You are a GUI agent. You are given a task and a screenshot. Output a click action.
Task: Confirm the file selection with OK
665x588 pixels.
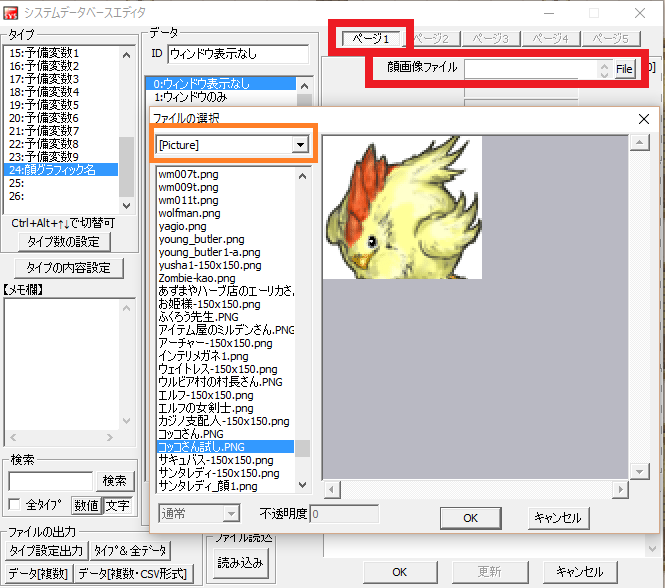pos(471,518)
